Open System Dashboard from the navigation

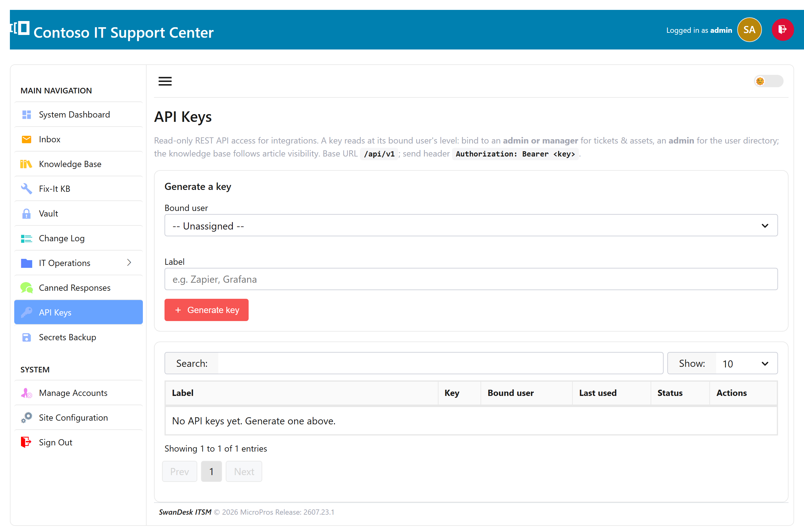(x=78, y=115)
